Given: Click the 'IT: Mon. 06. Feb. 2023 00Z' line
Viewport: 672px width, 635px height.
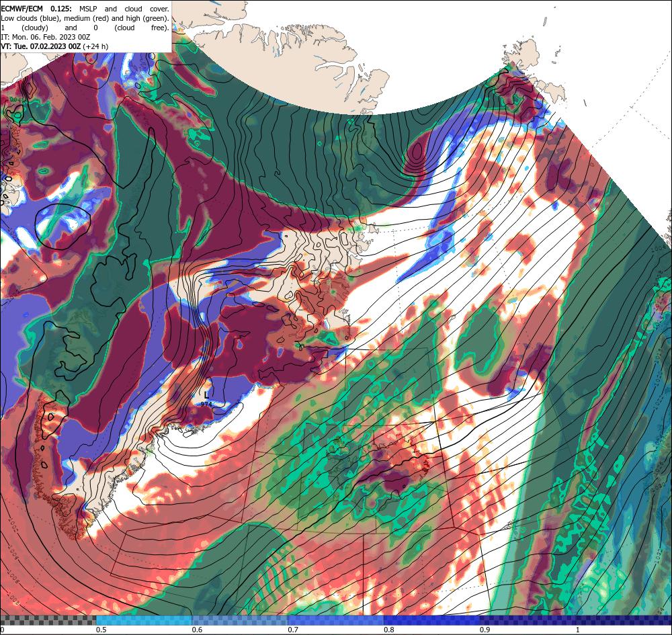Looking at the screenshot, I should coord(45,37).
